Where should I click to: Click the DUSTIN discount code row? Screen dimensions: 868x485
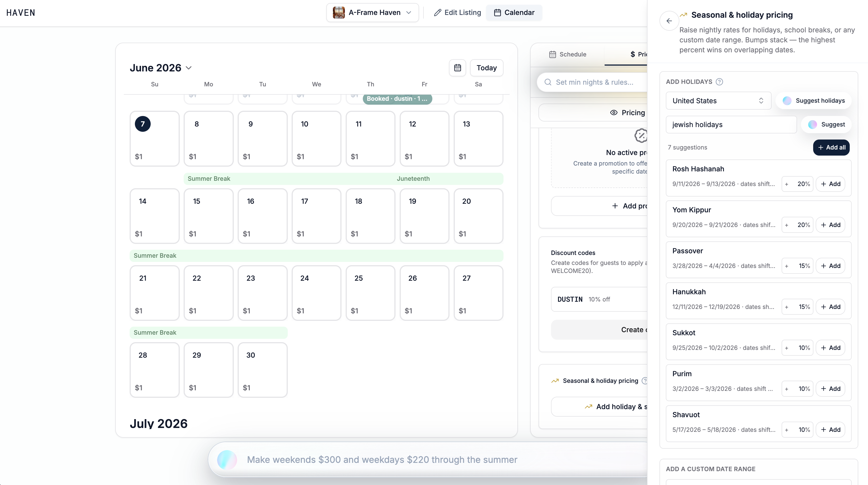tap(599, 300)
